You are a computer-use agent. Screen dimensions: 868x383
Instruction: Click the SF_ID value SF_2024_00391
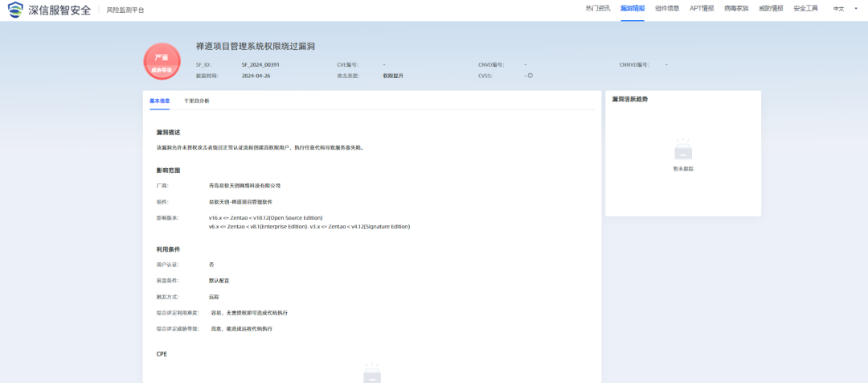pos(260,64)
